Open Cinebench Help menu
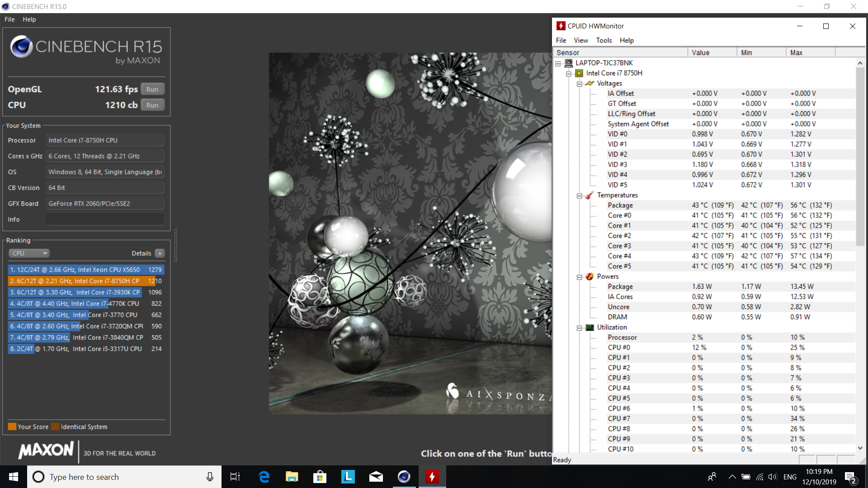Image resolution: width=868 pixels, height=488 pixels. [x=29, y=19]
